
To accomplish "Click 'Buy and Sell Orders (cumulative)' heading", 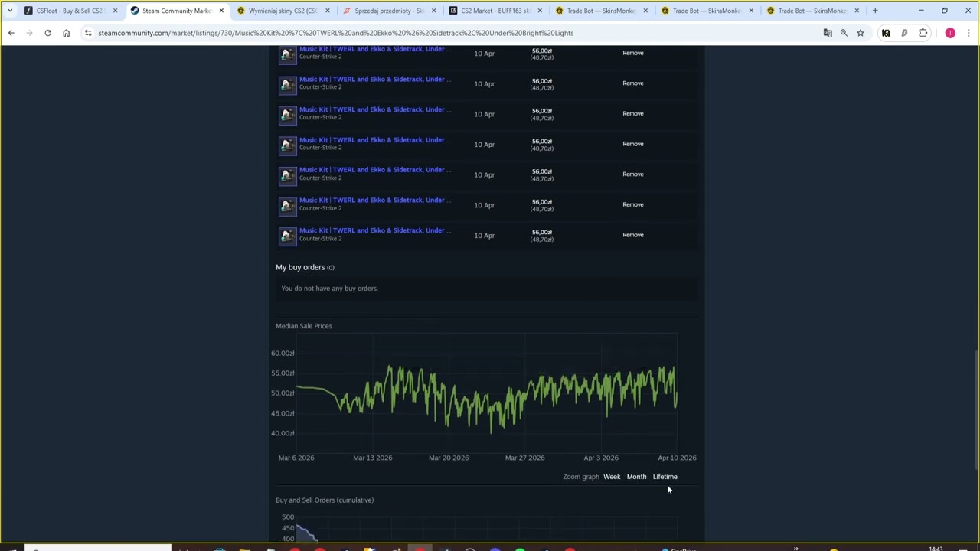I will [x=325, y=500].
